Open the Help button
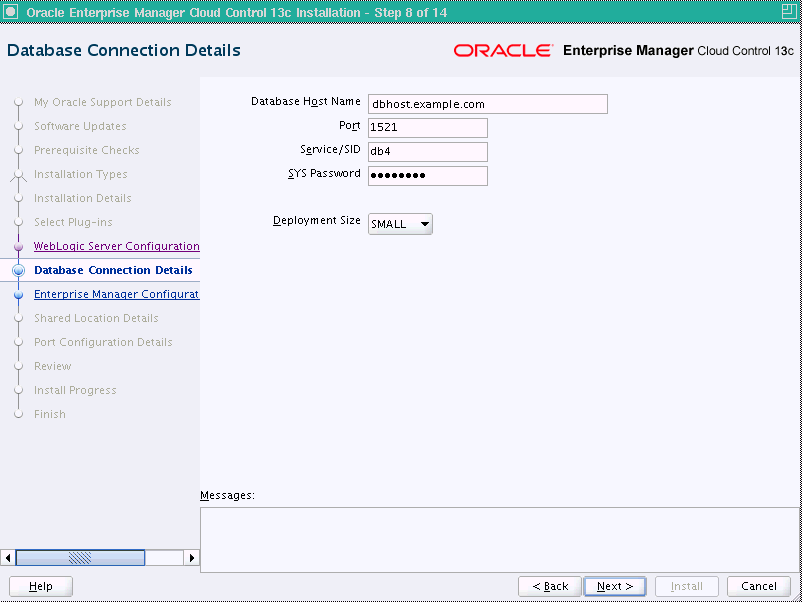 point(41,586)
